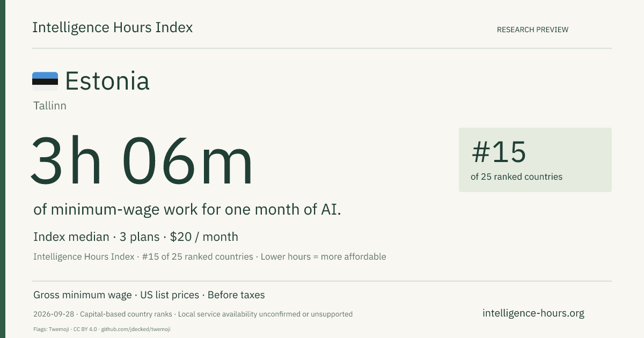The image size is (644, 338).
Task: Open the github.com/jdecked/twemoji link
Action: (136, 329)
